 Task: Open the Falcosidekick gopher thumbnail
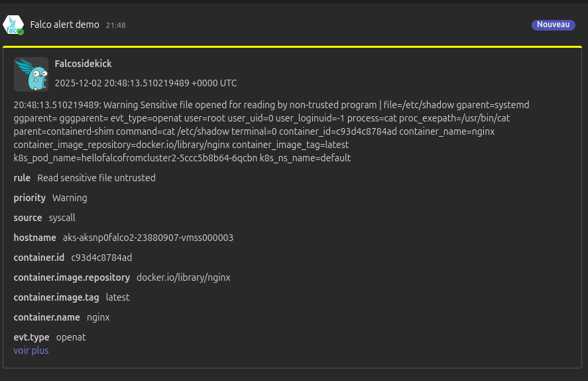pos(31,74)
